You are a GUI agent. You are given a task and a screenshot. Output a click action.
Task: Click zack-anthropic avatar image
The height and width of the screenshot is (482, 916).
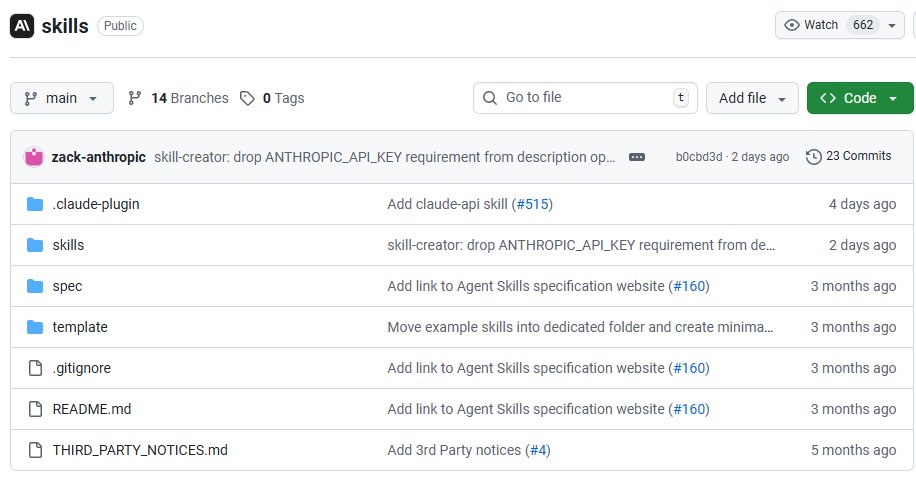click(34, 157)
